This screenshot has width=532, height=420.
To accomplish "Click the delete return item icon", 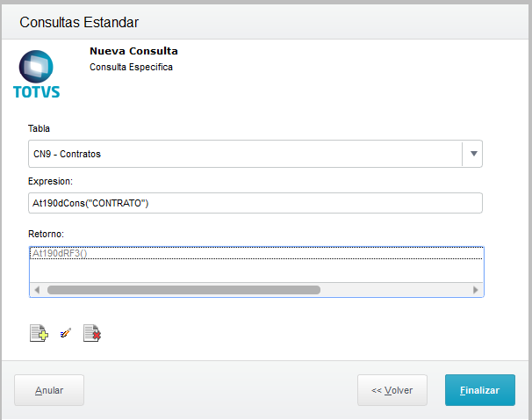I will point(92,333).
